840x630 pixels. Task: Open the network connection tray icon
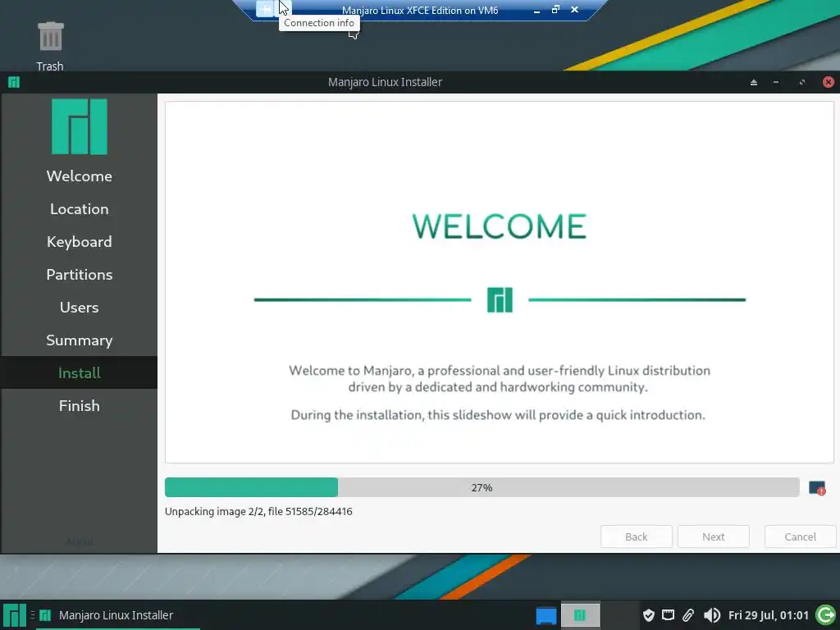tap(668, 615)
